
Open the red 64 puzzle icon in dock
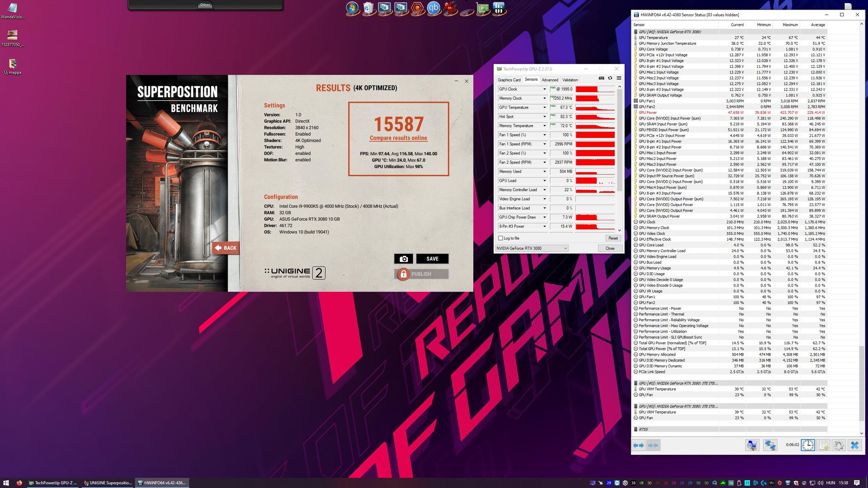(450, 8)
